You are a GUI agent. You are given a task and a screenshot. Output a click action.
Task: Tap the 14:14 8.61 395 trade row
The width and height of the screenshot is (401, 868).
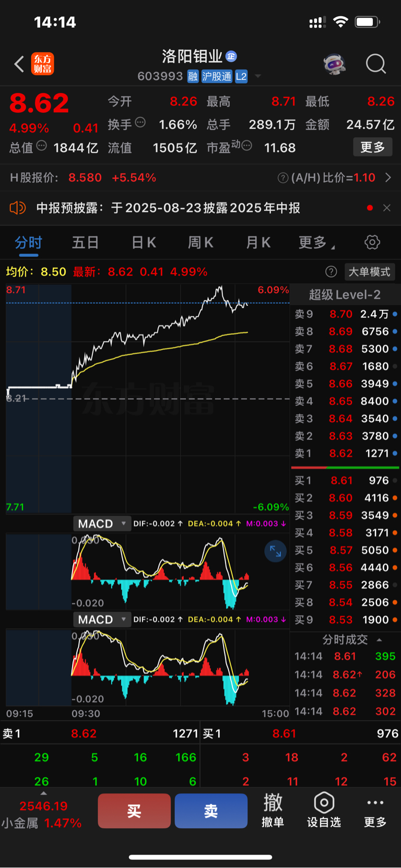pos(345,657)
